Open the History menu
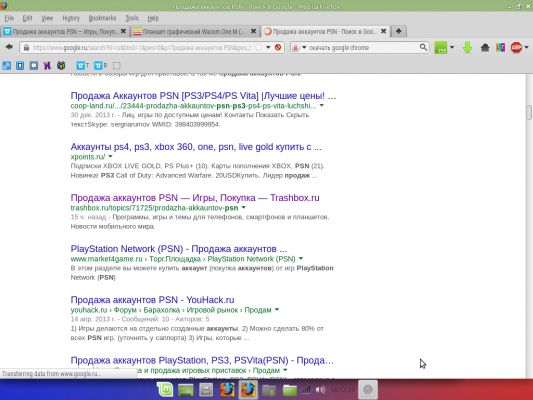This screenshot has width=533, height=400. (71, 18)
